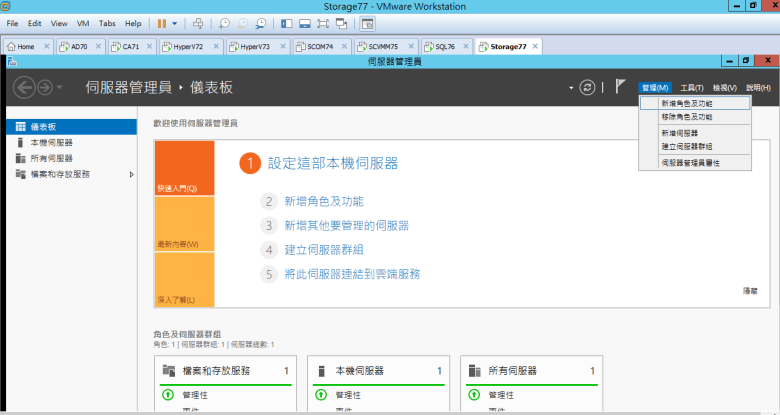Click the send Ctrl+Alt+Del toolbar icon
Image resolution: width=780 pixels, height=415 pixels.
point(197,22)
